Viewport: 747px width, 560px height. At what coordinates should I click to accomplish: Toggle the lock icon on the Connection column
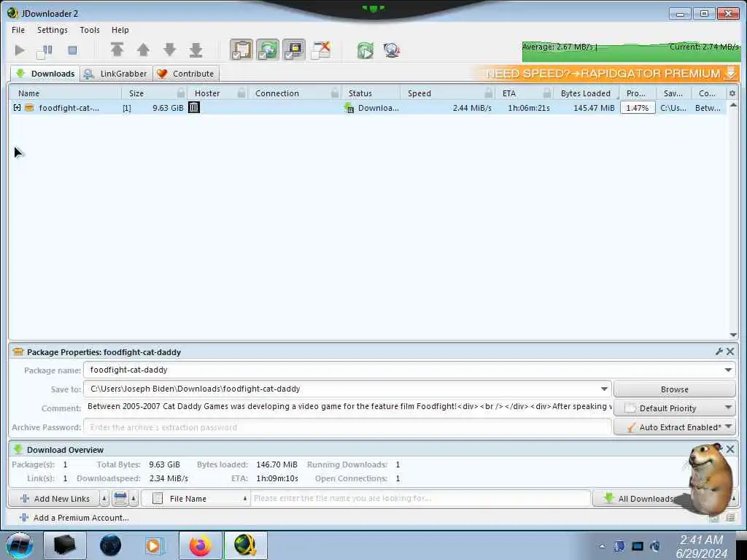click(x=335, y=93)
